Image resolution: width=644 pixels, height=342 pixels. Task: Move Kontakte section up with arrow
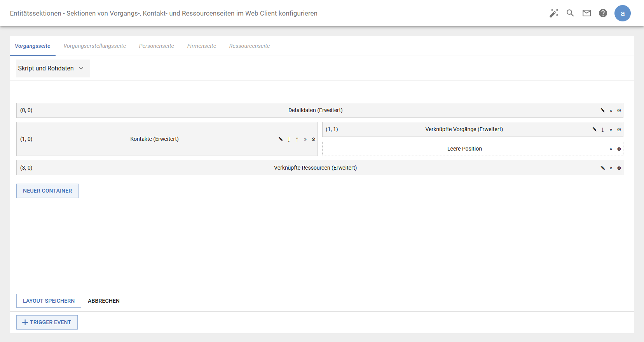pos(297,139)
